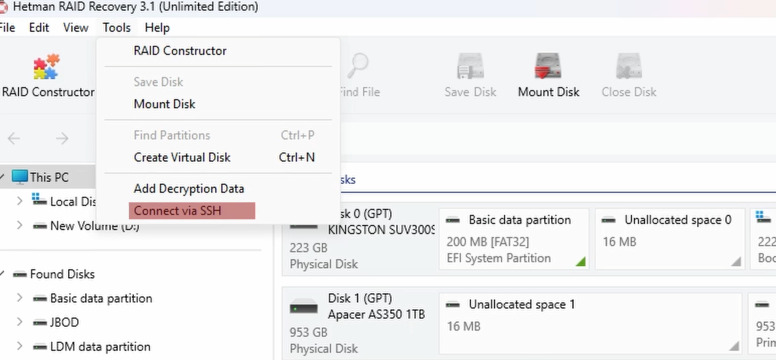
Task: Go forward with the right arrow
Action: [x=62, y=139]
